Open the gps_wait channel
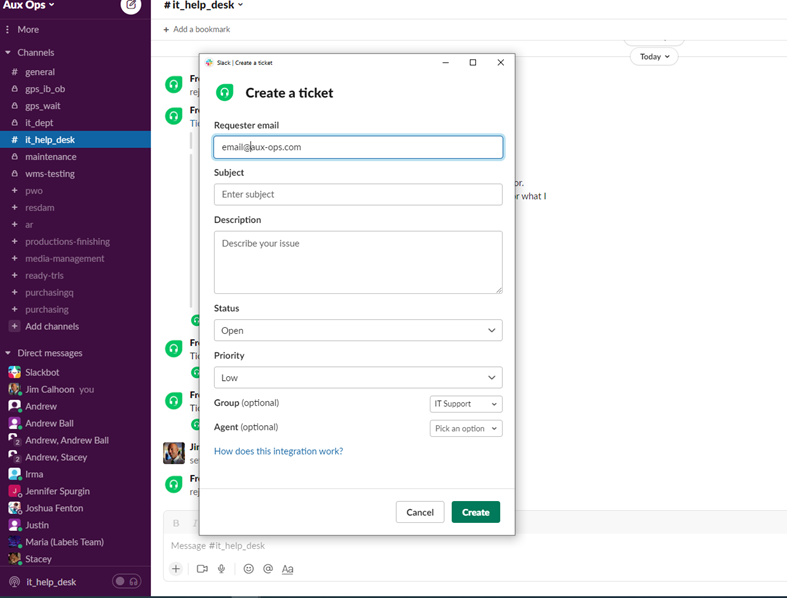 42,106
